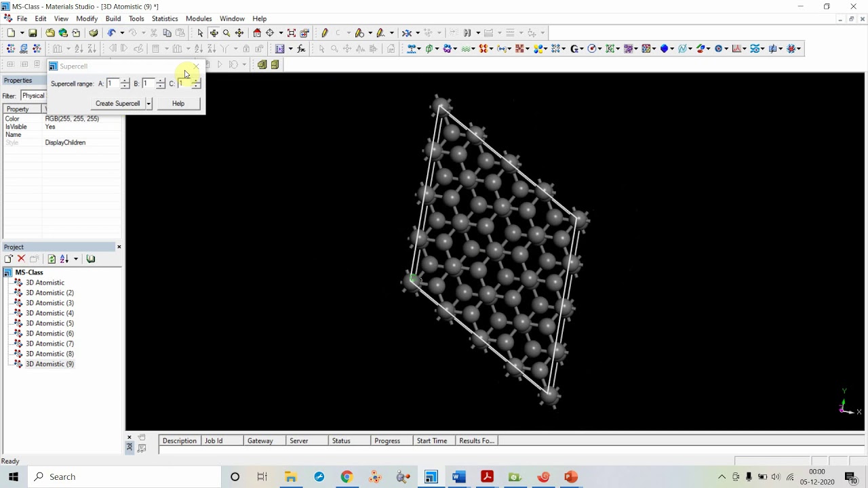Open the Build menu
The width and height of the screenshot is (868, 488).
tap(113, 18)
